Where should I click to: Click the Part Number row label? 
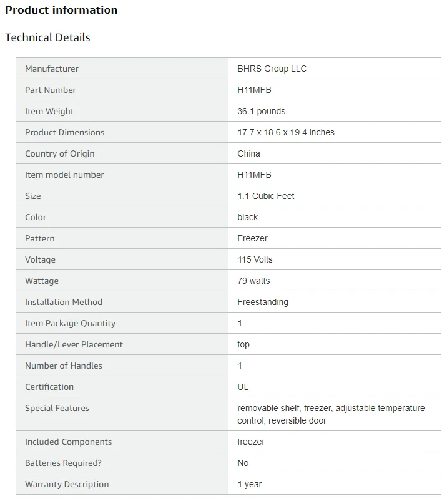(51, 90)
